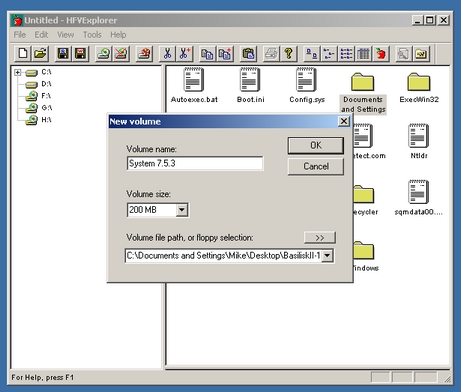461x392 pixels.
Task: Open the File menu
Action: tap(20, 35)
